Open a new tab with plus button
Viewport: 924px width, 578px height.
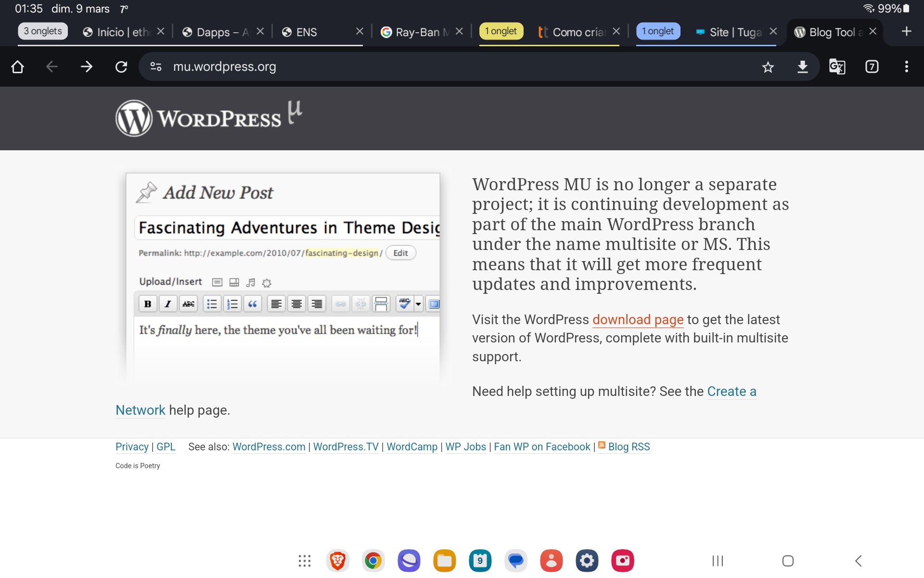coord(906,31)
